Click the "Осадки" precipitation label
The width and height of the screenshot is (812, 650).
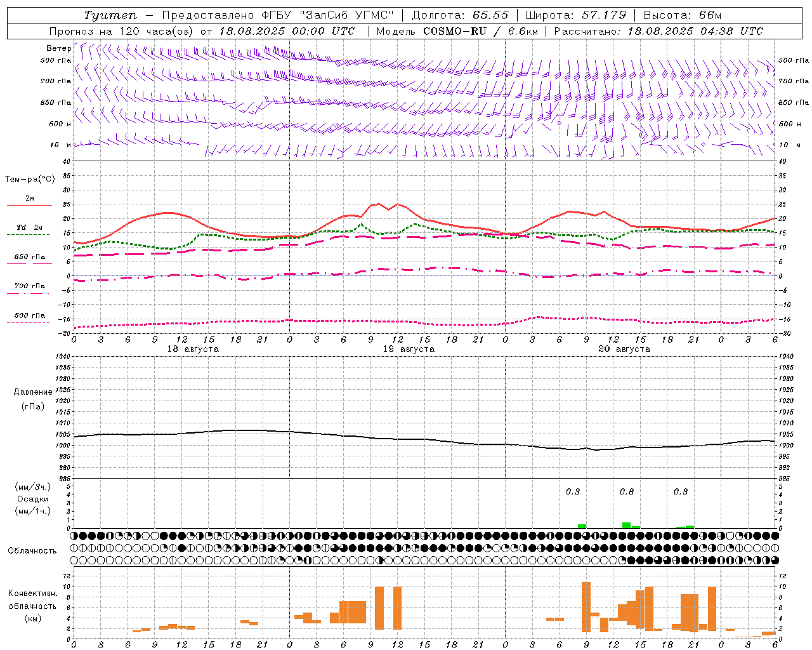click(32, 499)
